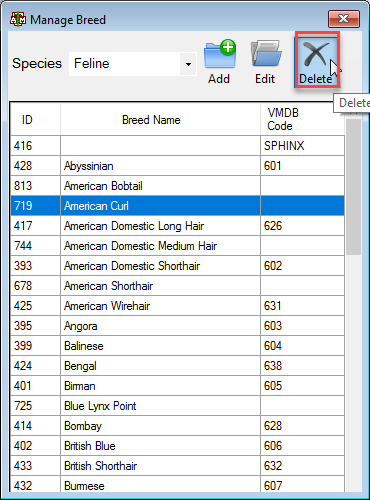Select American Domestic Long Hair row
The width and height of the screenshot is (370, 500).
(x=178, y=226)
